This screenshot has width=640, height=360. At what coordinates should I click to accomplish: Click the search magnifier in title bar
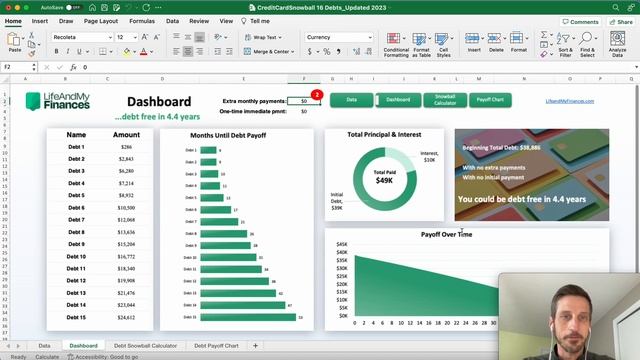[616, 7]
